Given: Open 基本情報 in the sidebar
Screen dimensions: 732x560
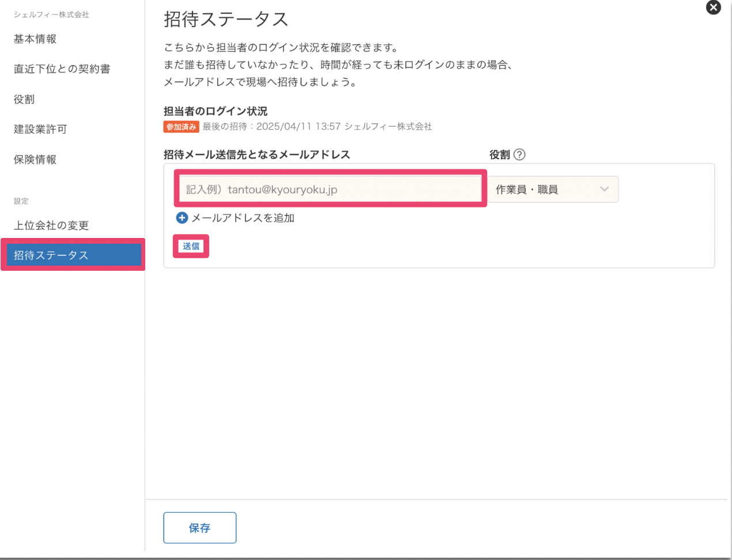Looking at the screenshot, I should click(35, 39).
